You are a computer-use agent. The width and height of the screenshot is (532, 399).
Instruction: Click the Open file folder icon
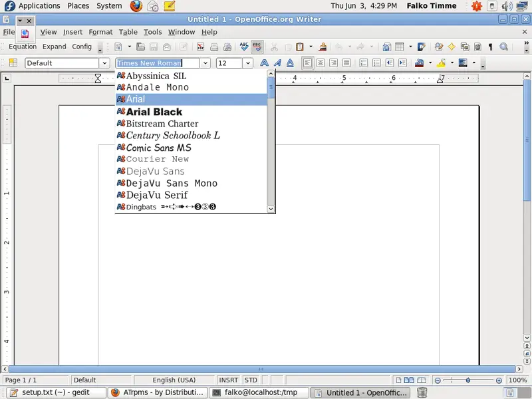(x=140, y=47)
